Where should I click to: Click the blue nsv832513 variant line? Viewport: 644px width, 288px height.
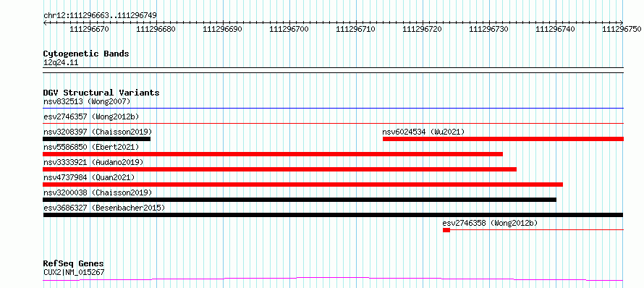click(x=333, y=109)
